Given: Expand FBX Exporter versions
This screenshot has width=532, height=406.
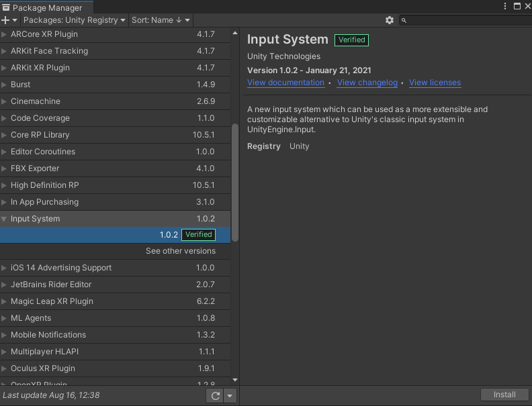Looking at the screenshot, I should tap(4, 168).
